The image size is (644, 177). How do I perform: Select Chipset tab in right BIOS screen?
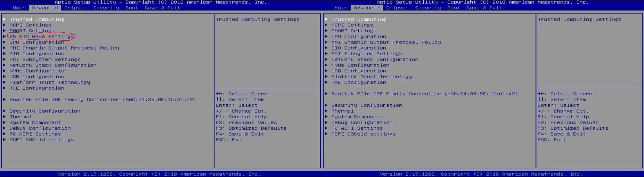397,8
